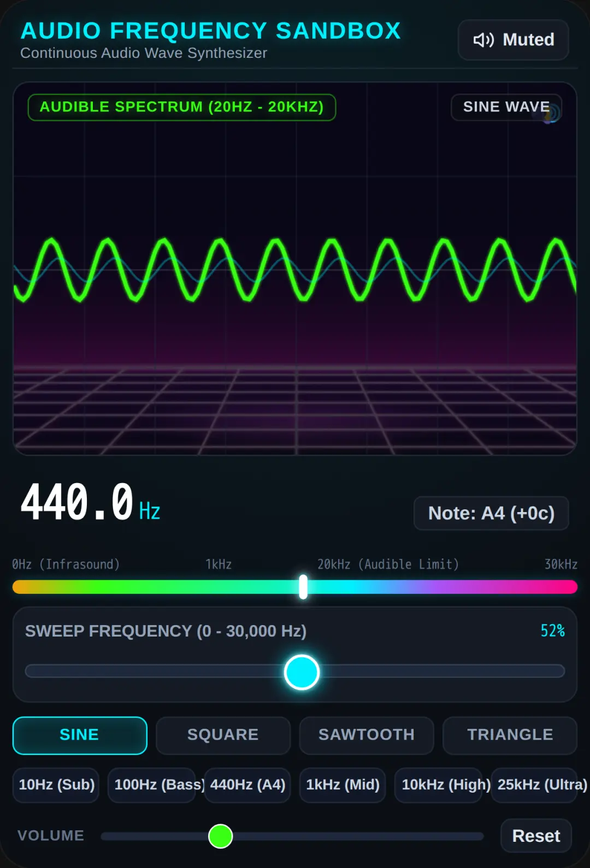The width and height of the screenshot is (590, 868).
Task: Click the Audio Frequency Sandbox title
Action: pos(211,31)
